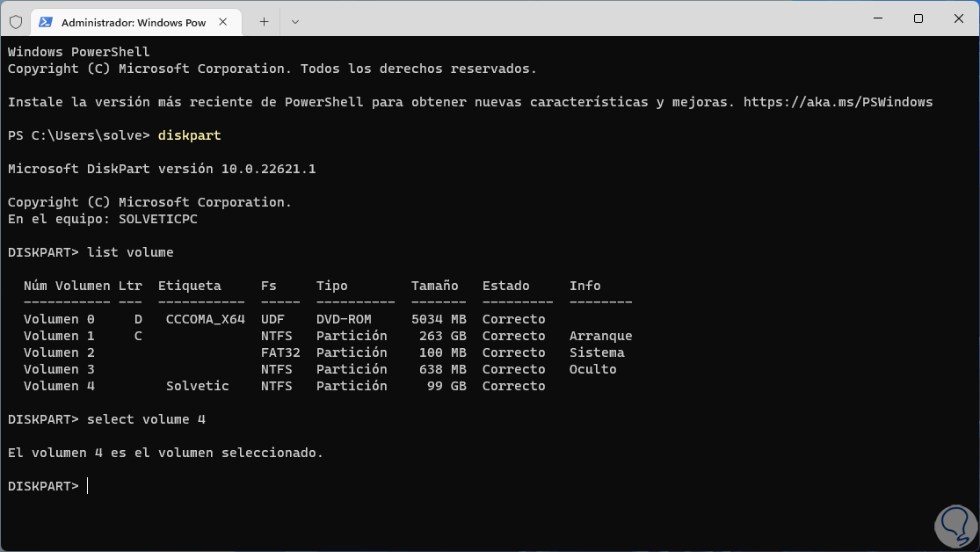980x552 pixels.
Task: Click the 'list volume' command text
Action: click(x=130, y=252)
